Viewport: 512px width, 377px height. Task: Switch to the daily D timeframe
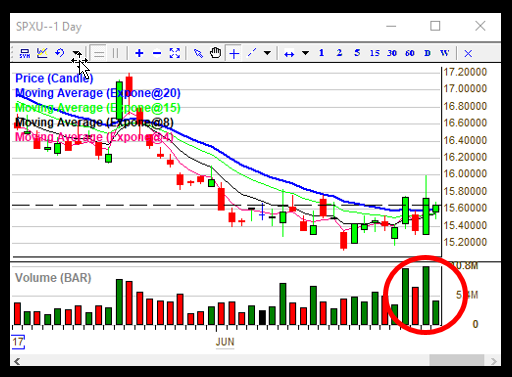tap(427, 53)
